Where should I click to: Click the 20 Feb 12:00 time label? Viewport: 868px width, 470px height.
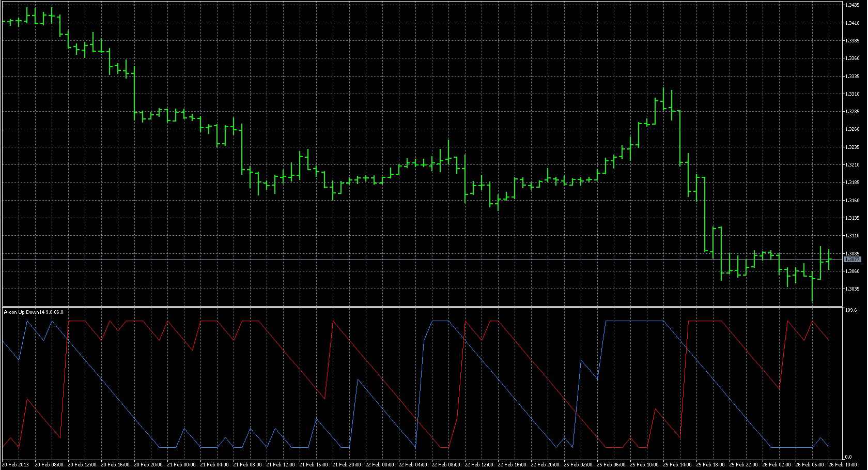point(82,465)
